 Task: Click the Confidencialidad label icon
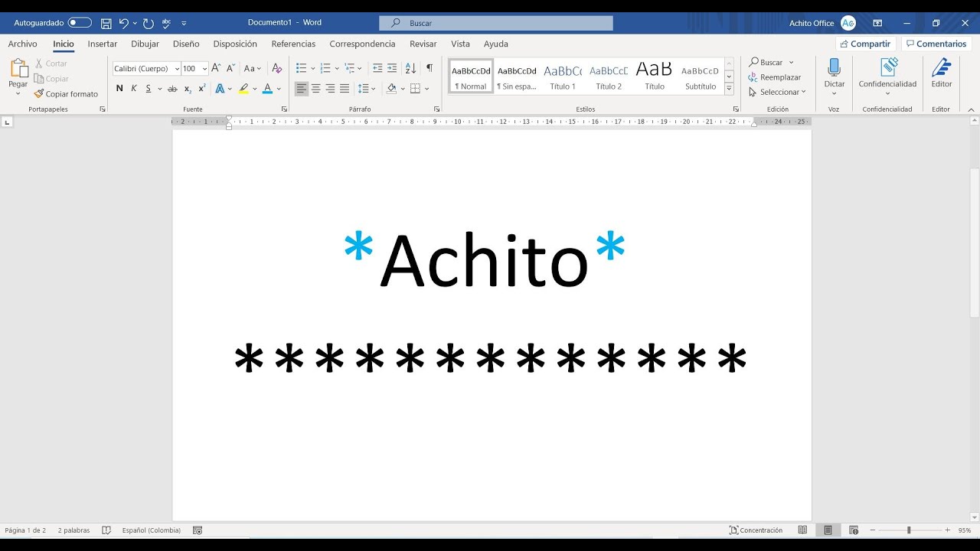point(888,67)
